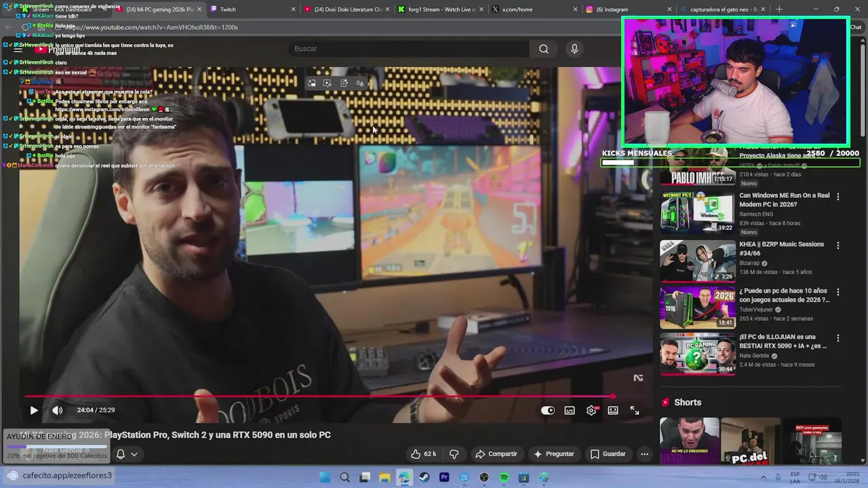Click the Compartir share button
Viewport: 868px width, 488px height.
pos(496,454)
